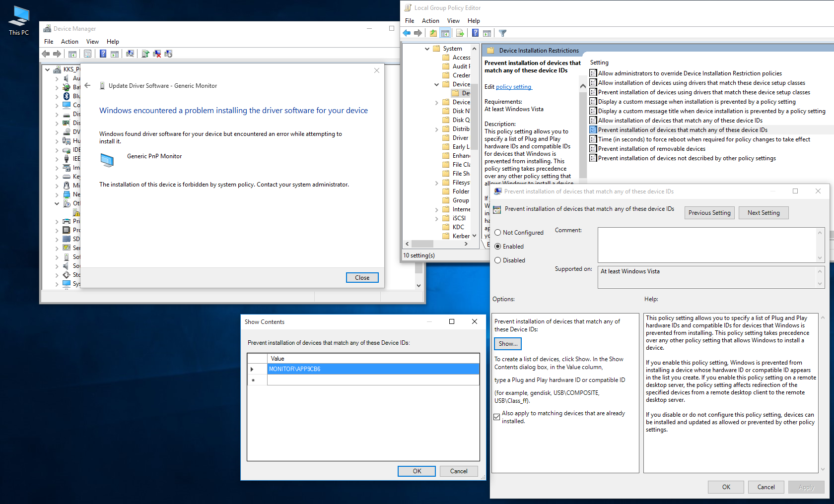
Task: Collapse System folder in policy tree
Action: click(x=427, y=49)
